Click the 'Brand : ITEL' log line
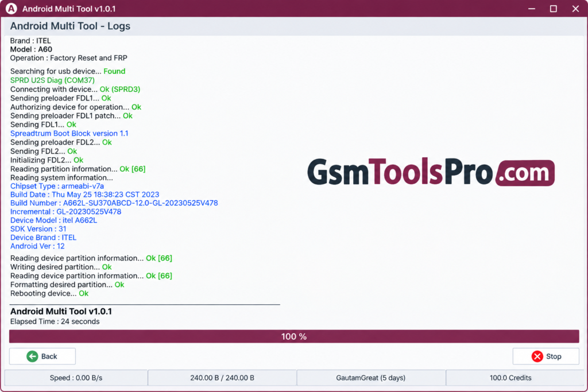This screenshot has height=392, width=588. [30, 41]
